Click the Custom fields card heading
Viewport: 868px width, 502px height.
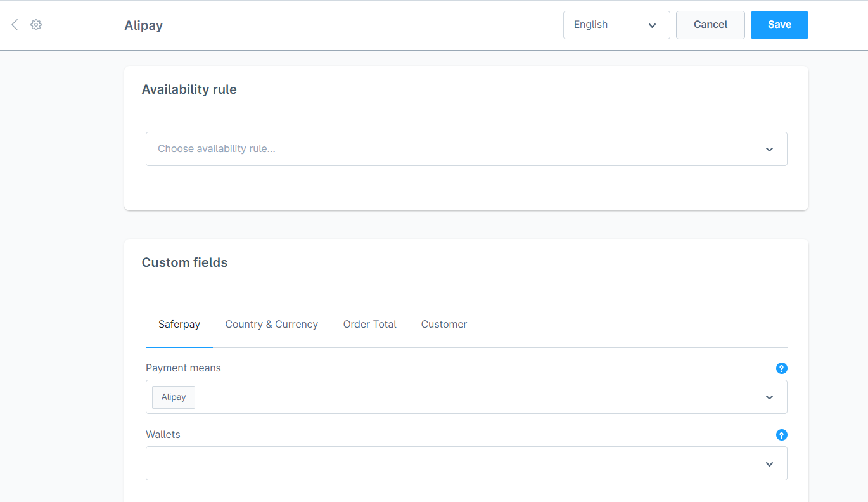coord(184,262)
